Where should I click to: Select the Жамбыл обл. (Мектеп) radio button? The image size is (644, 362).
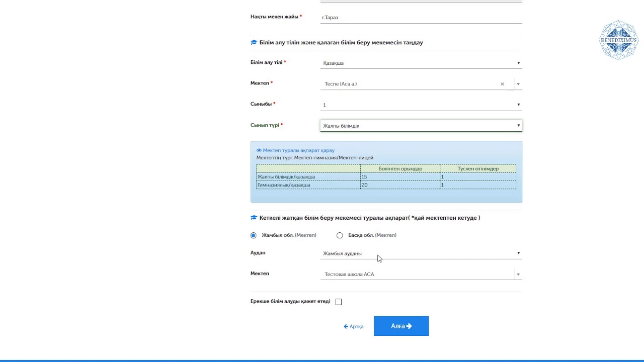(x=253, y=235)
